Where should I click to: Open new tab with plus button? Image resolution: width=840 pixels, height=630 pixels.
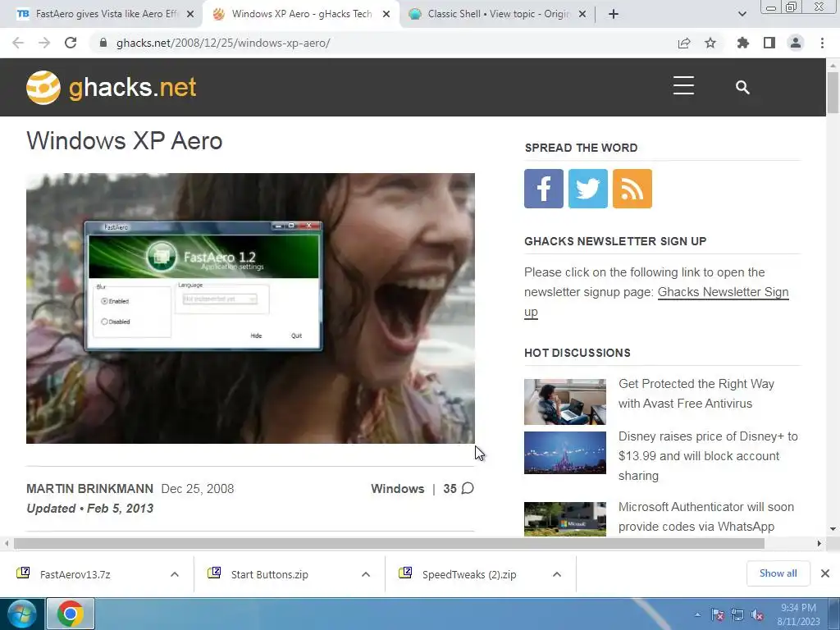coord(614,14)
